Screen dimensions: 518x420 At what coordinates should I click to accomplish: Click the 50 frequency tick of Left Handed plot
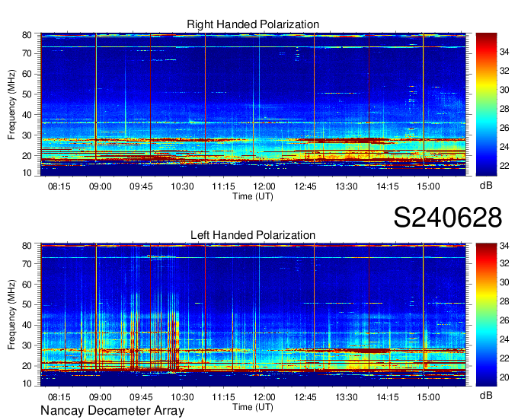pyautogui.click(x=27, y=305)
